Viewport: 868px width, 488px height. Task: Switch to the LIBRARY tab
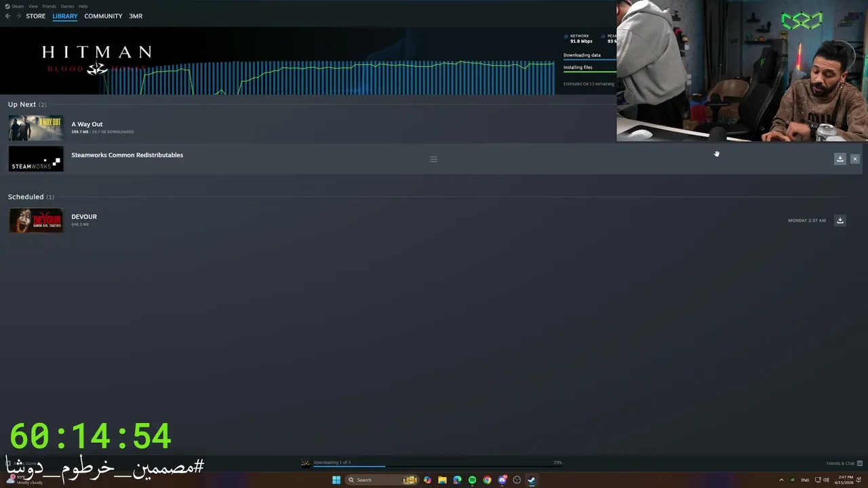pos(65,16)
